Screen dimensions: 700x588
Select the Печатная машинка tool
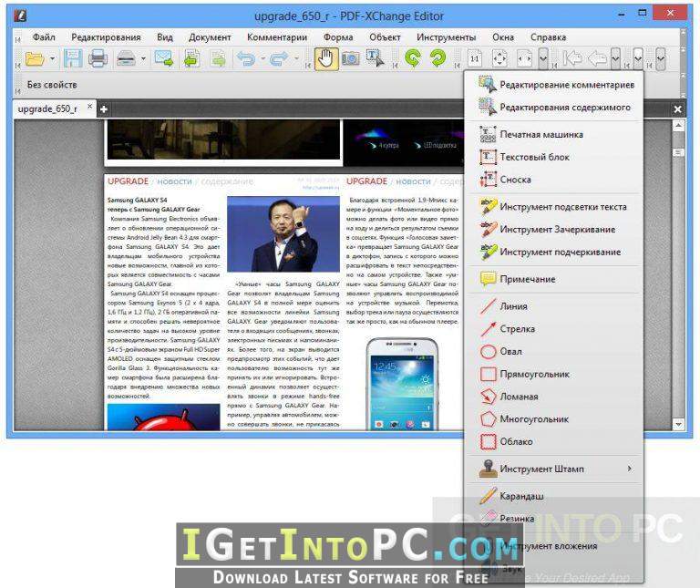click(x=554, y=134)
